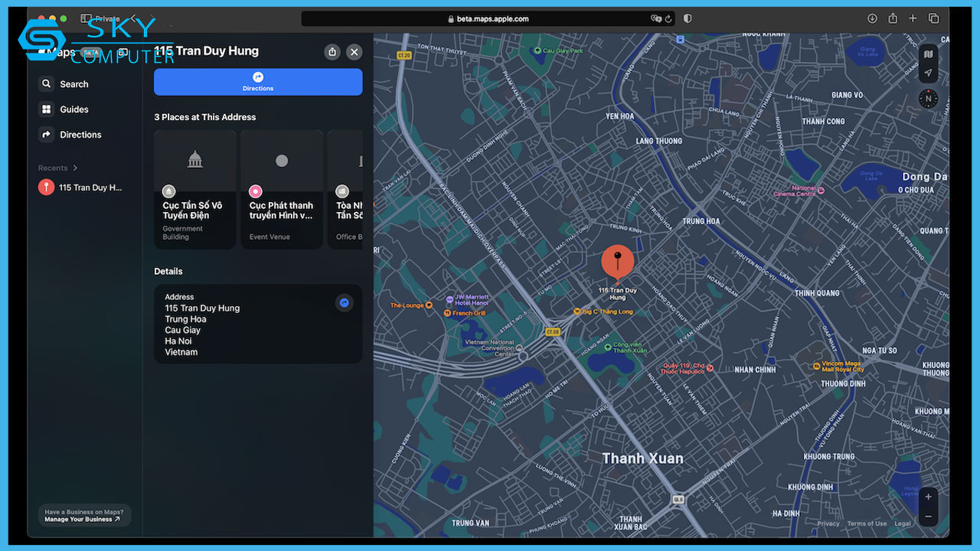980x551 pixels.
Task: Click the Yen Hoa map label
Action: coord(619,116)
